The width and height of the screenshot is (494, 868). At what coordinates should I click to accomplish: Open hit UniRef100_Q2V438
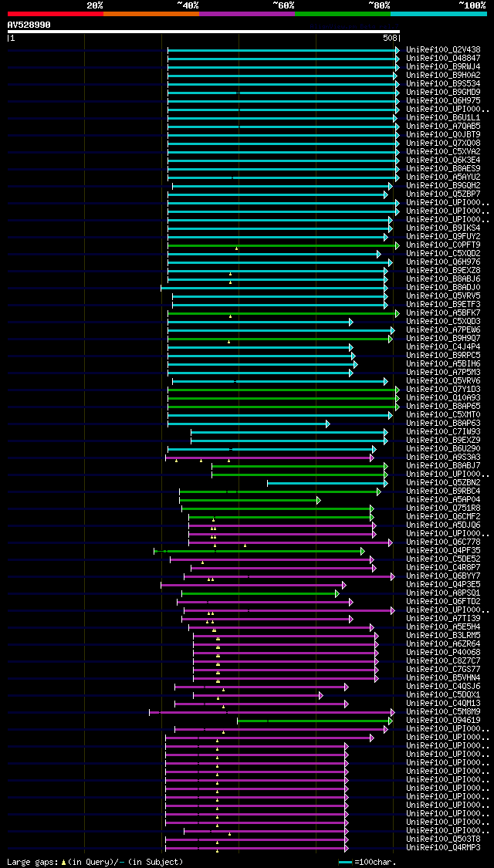pos(443,50)
